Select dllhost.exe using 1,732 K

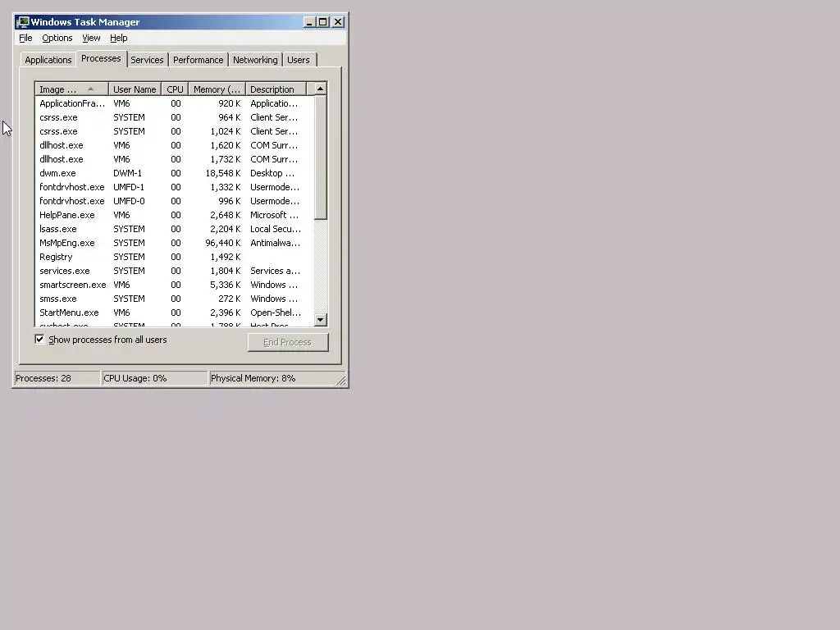tap(174, 159)
